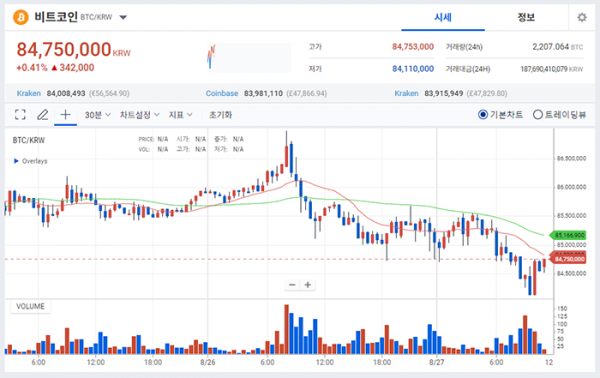
Task: Click the 187,690,410,079 KRW trade amount
Action: 552,69
